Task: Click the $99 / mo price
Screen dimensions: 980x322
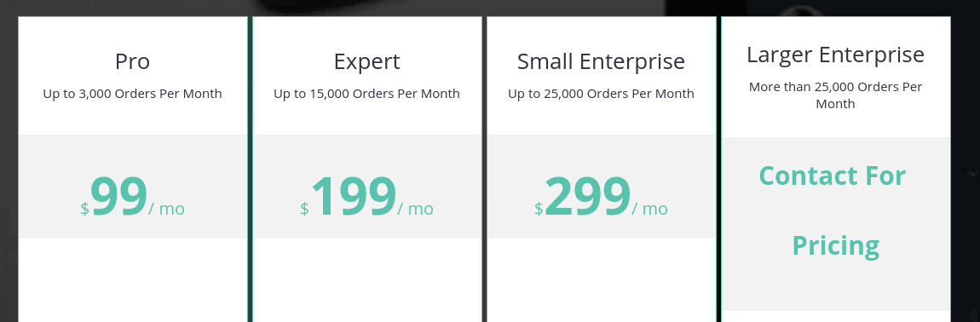Action: pos(132,197)
